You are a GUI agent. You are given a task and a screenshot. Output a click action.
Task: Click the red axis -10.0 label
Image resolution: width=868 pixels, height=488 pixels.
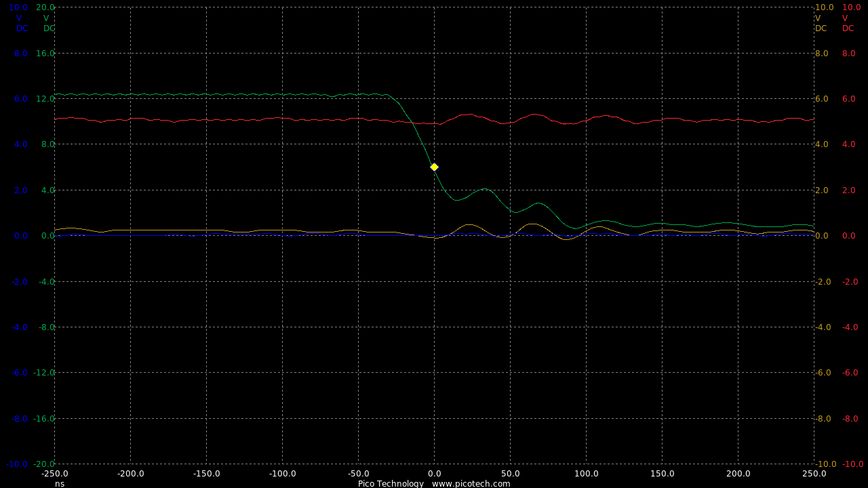click(x=852, y=464)
